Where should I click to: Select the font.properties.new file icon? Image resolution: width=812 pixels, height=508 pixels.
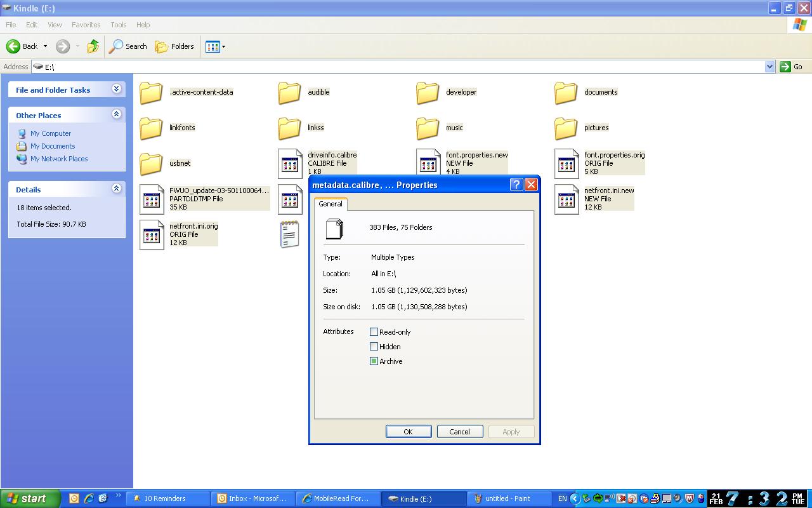(428, 162)
